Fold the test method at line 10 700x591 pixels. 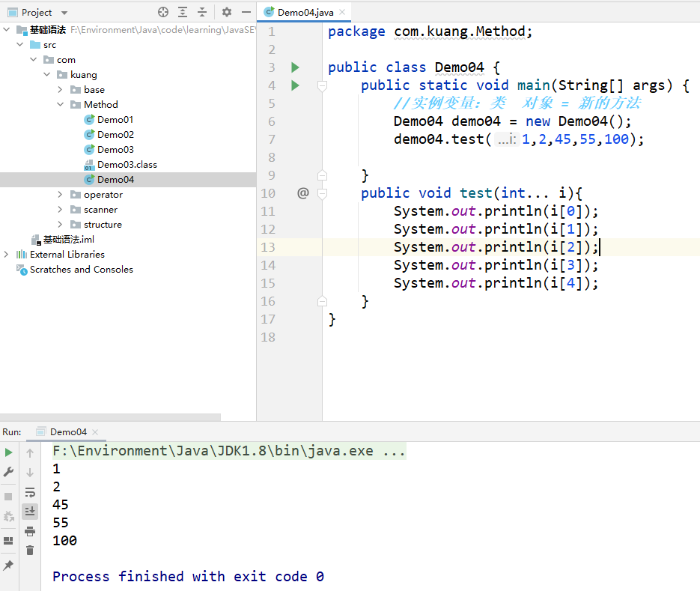[x=323, y=193]
